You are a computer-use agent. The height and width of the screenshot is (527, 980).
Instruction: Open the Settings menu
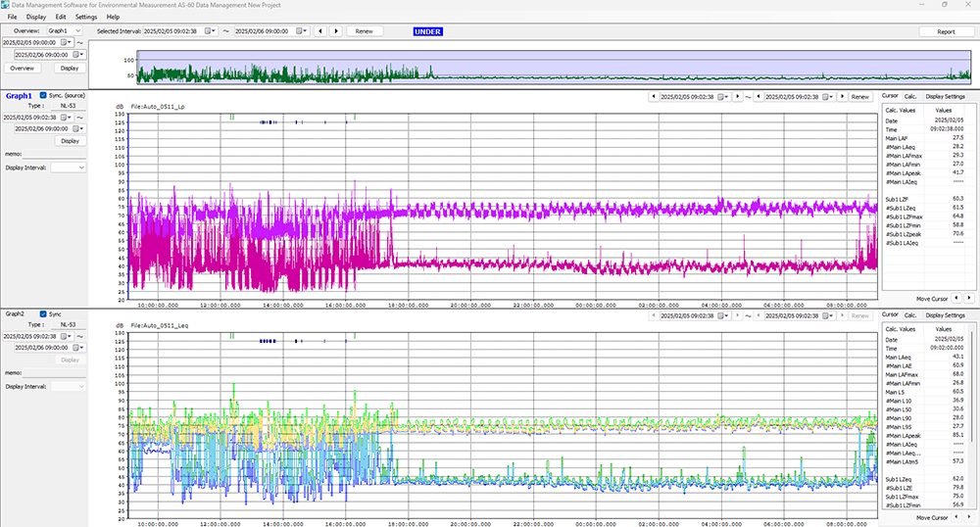coord(85,17)
